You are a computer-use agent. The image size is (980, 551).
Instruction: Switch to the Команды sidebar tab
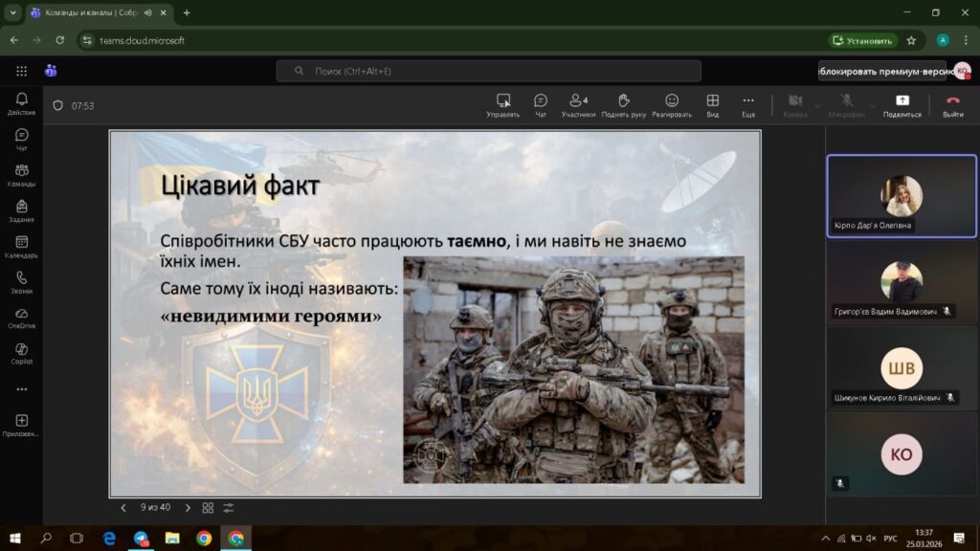(21, 175)
